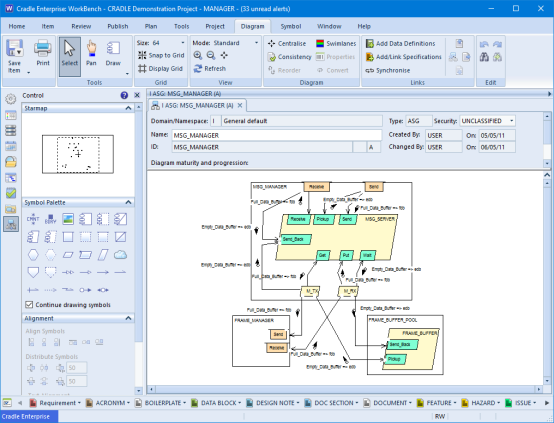Click the Save Item icon
554x423 pixels.
(14, 48)
